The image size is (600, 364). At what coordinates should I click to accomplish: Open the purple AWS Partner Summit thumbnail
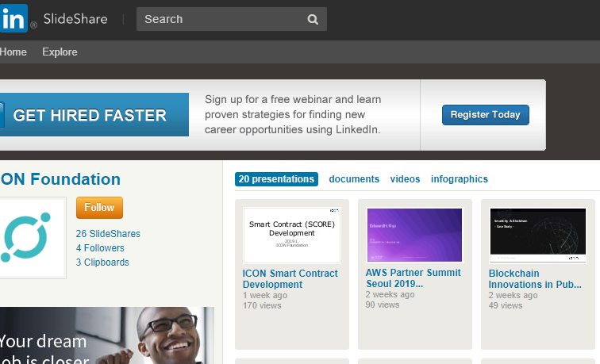pyautogui.click(x=415, y=235)
